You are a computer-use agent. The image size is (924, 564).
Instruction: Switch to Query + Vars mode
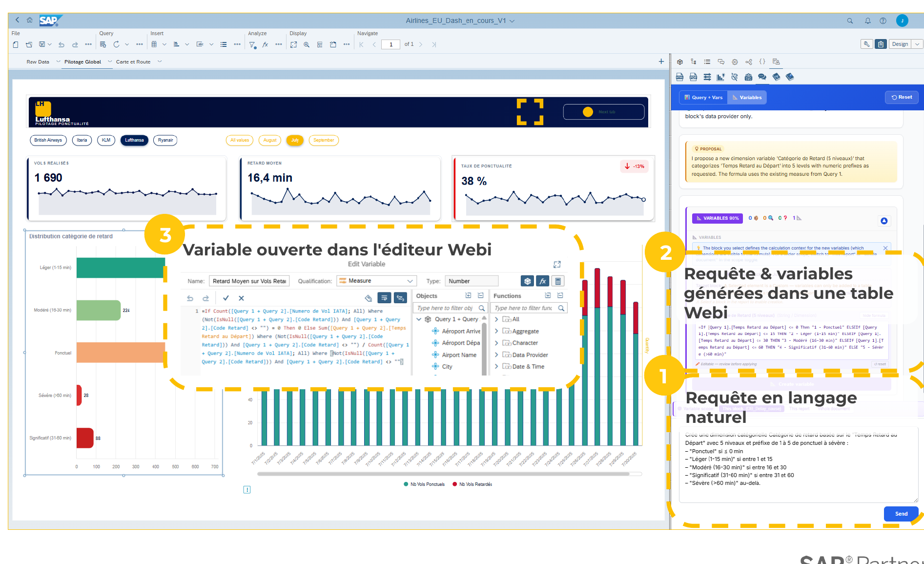point(703,97)
